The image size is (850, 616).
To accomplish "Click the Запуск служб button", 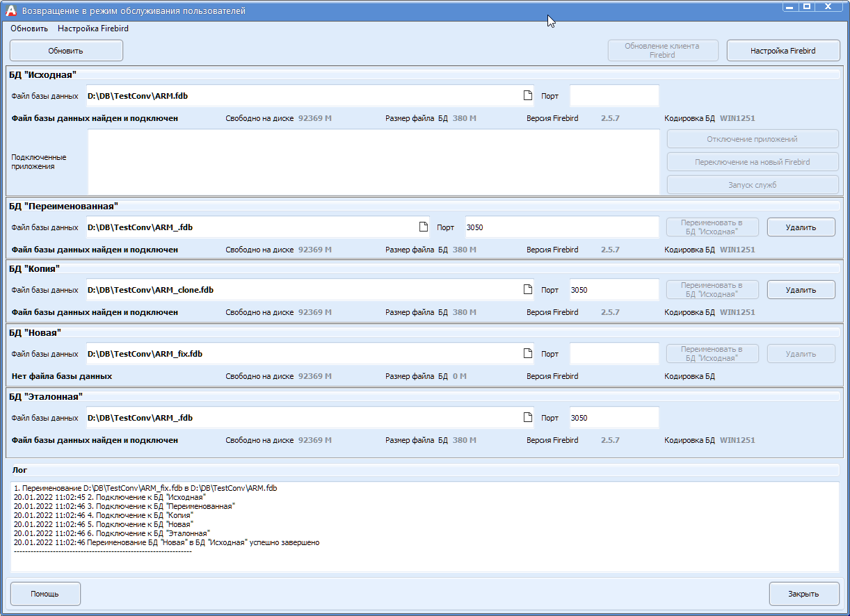I will click(753, 185).
